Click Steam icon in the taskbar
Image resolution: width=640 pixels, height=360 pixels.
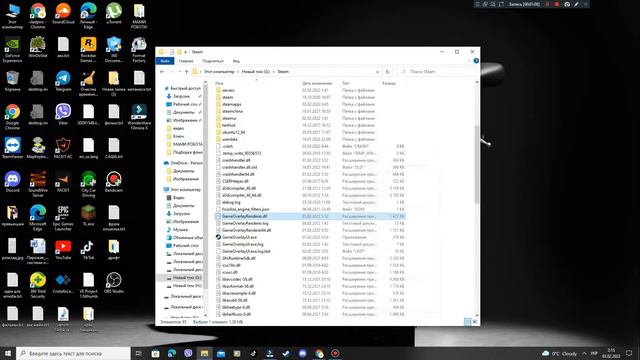click(286, 353)
